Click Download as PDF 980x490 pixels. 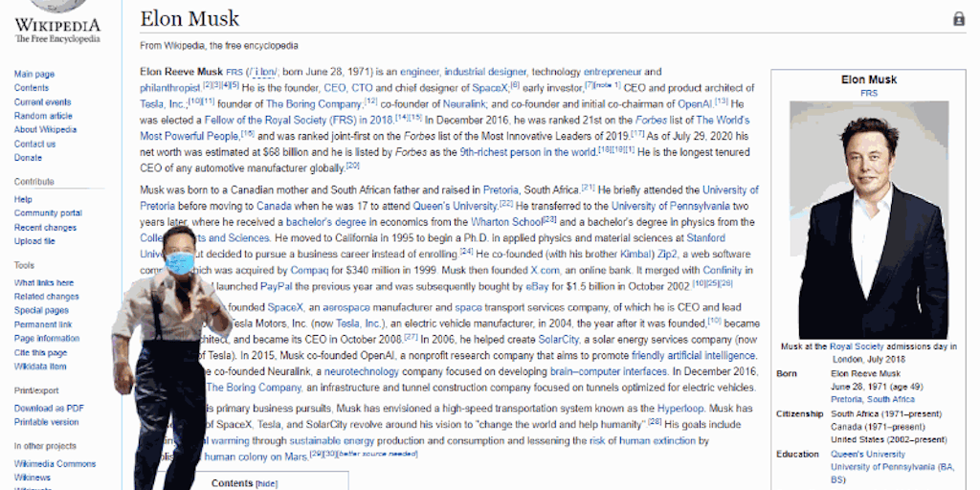49,408
